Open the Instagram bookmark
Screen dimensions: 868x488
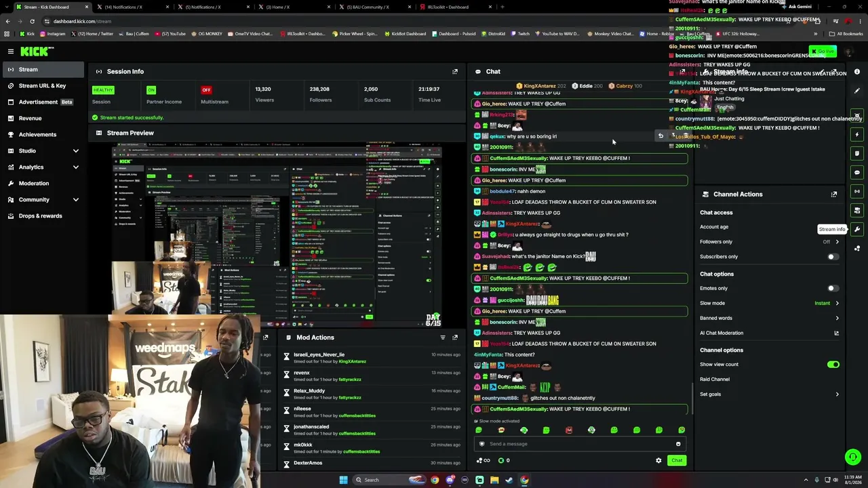(x=53, y=33)
